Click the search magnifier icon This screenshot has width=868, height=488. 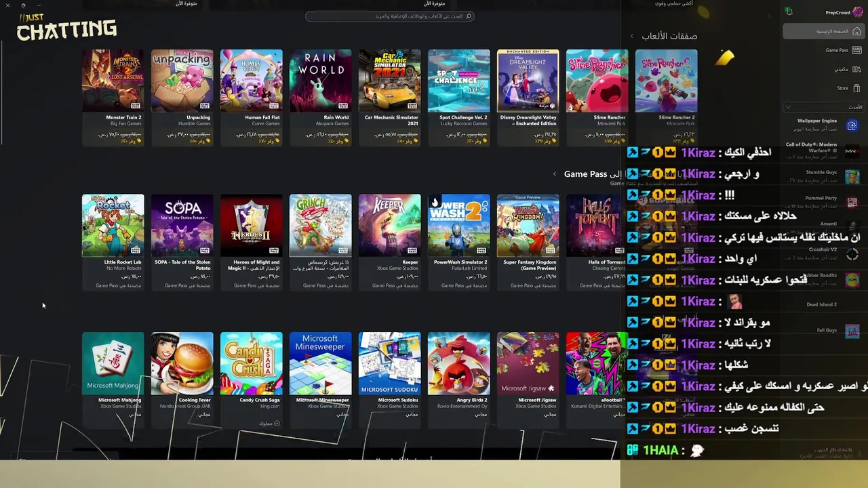(x=469, y=16)
